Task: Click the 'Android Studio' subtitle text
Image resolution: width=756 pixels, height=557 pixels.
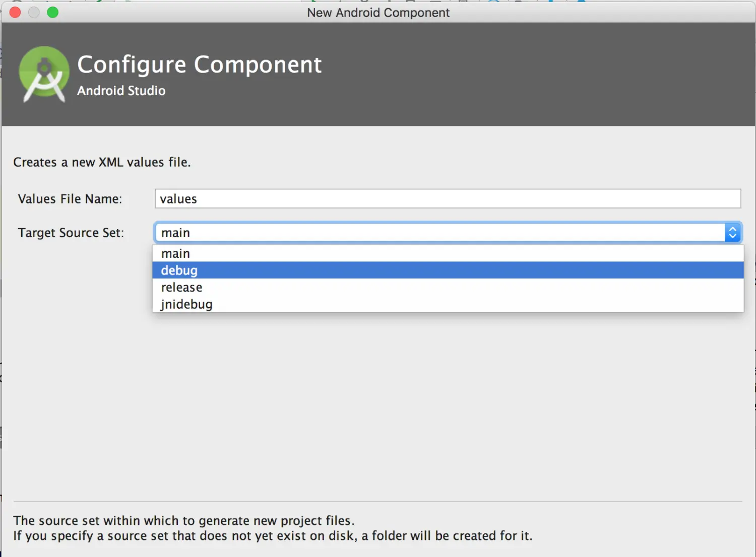Action: tap(121, 91)
